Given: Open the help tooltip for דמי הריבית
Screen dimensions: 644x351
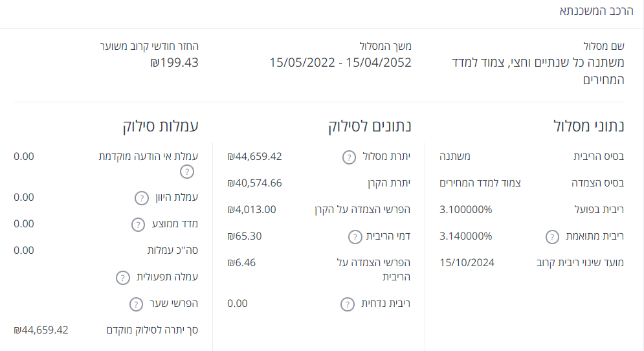Looking at the screenshot, I should (355, 236).
